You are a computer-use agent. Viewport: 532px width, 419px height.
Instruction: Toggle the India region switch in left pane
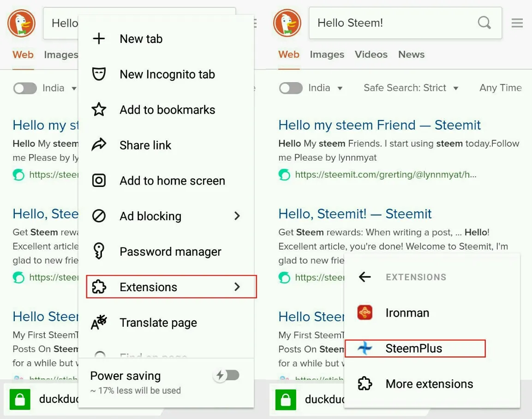(25, 88)
